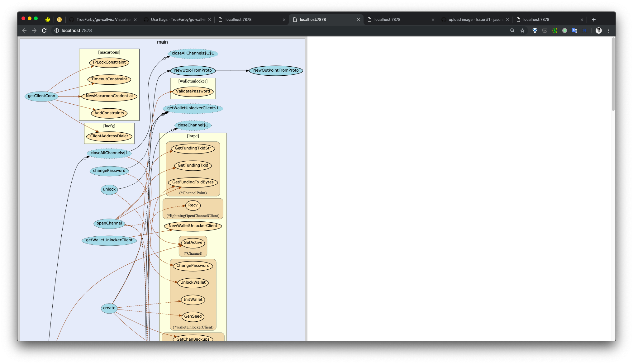
Task: Select the closeAllChannels$1 node
Action: (109, 153)
